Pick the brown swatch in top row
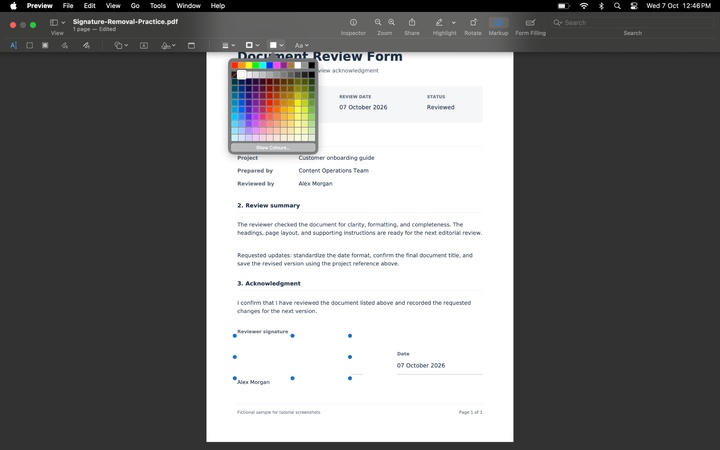The image size is (720, 450). (x=291, y=65)
